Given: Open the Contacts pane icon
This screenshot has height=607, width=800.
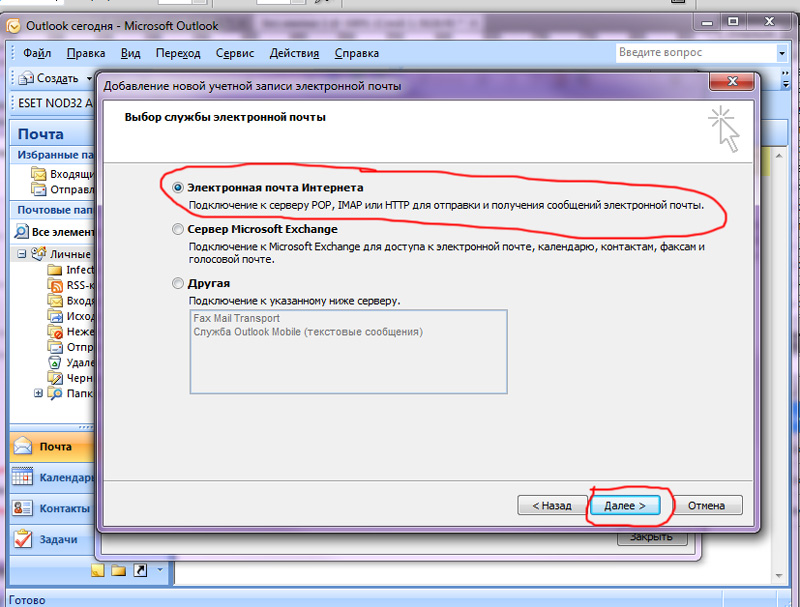Looking at the screenshot, I should (x=23, y=508).
